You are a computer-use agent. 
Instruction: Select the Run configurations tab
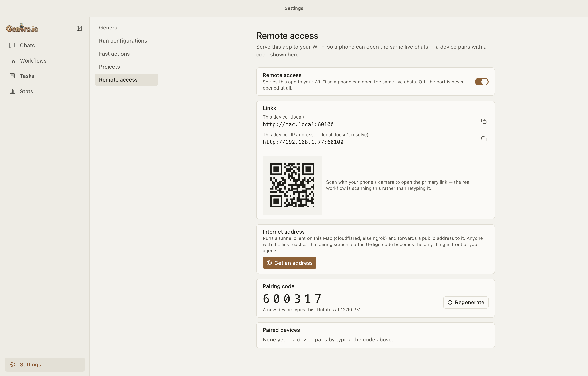[x=126, y=41]
